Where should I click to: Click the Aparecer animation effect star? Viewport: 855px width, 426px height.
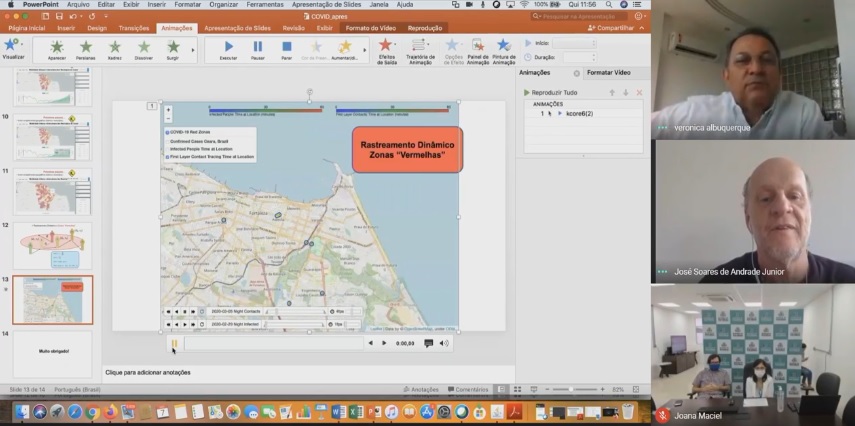pos(57,47)
